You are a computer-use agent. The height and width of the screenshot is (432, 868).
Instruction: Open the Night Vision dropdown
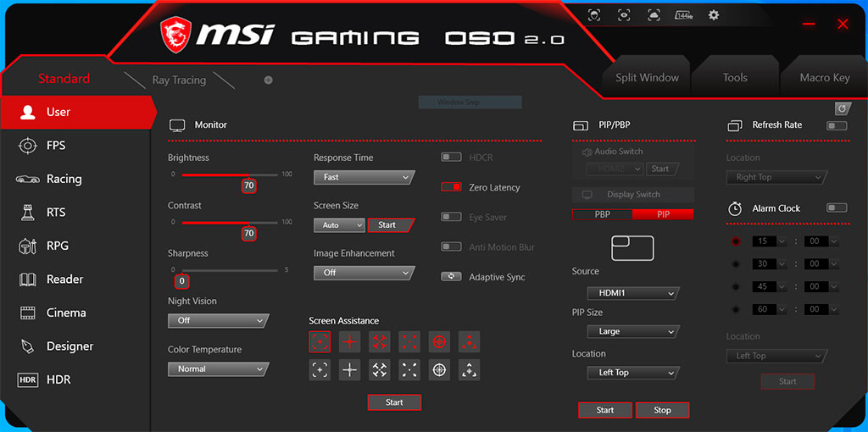click(218, 321)
